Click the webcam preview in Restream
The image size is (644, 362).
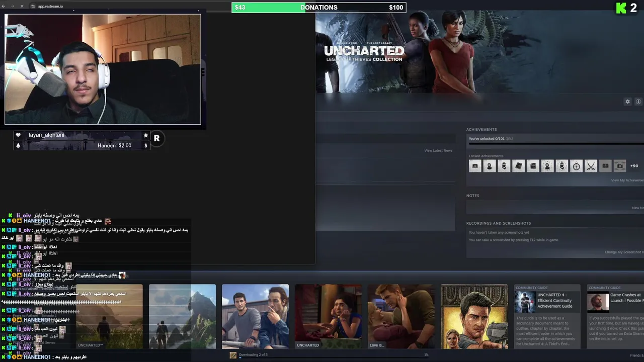tap(103, 69)
